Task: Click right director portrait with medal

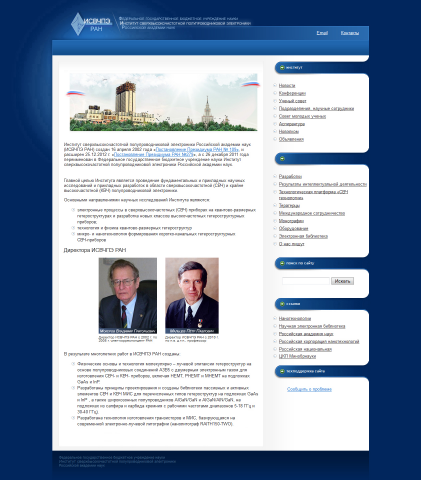Action: [x=192, y=296]
